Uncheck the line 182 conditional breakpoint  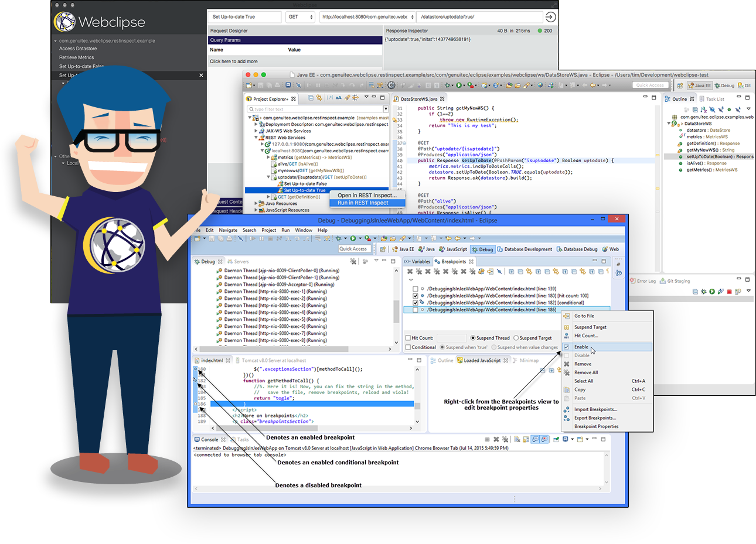[416, 303]
